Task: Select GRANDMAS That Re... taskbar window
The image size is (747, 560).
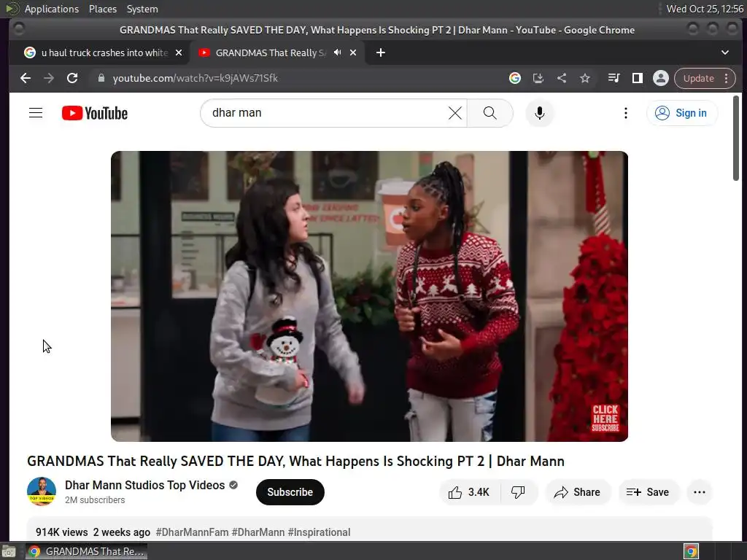Action: 87,551
